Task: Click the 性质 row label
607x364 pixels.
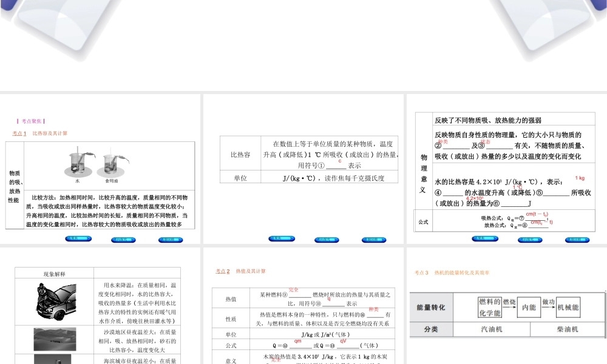Action: point(231,319)
